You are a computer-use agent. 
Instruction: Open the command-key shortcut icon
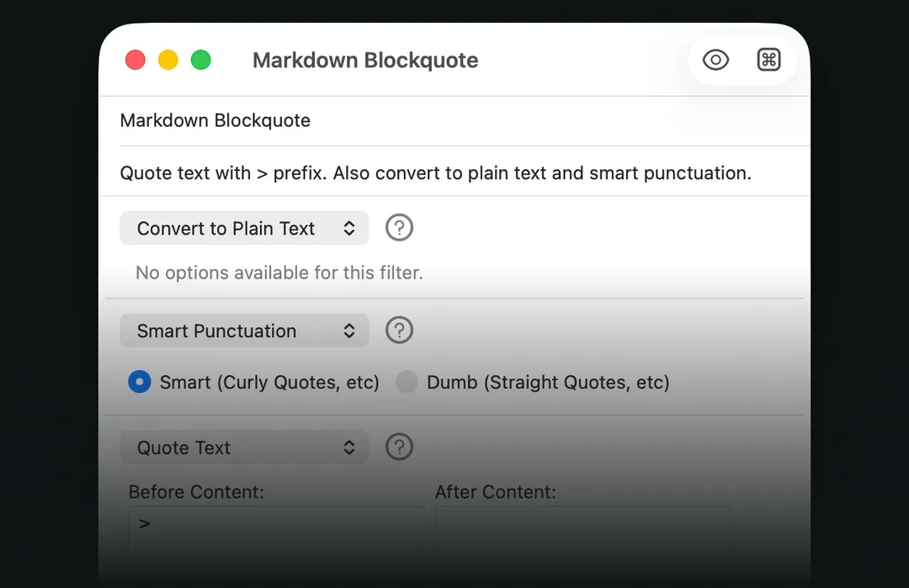click(768, 60)
